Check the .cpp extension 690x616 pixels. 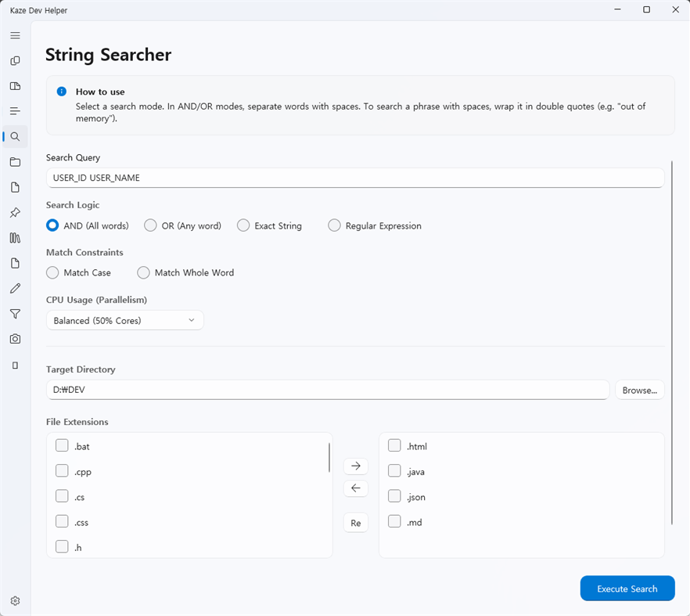pos(62,470)
